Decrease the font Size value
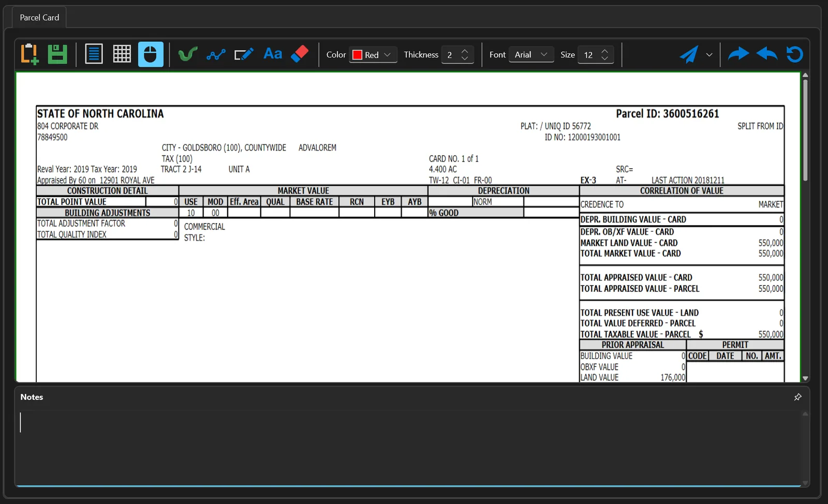This screenshot has width=828, height=504. (604, 58)
